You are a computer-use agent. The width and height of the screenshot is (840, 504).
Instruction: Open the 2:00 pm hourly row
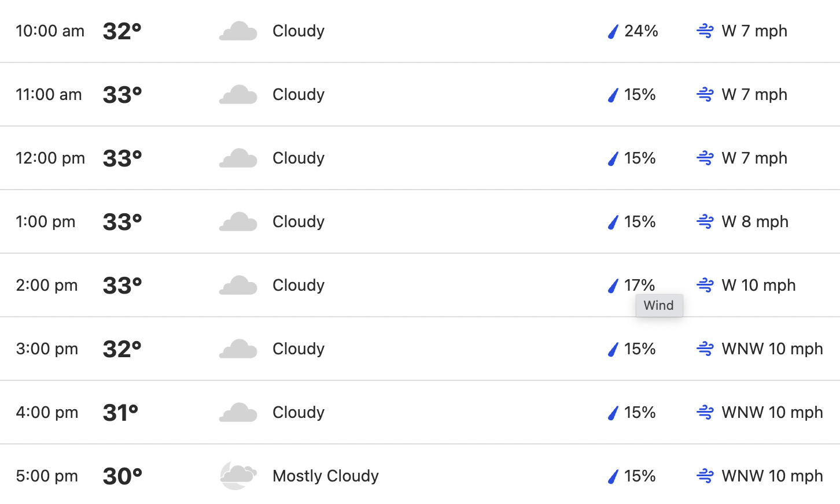pyautogui.click(x=420, y=285)
